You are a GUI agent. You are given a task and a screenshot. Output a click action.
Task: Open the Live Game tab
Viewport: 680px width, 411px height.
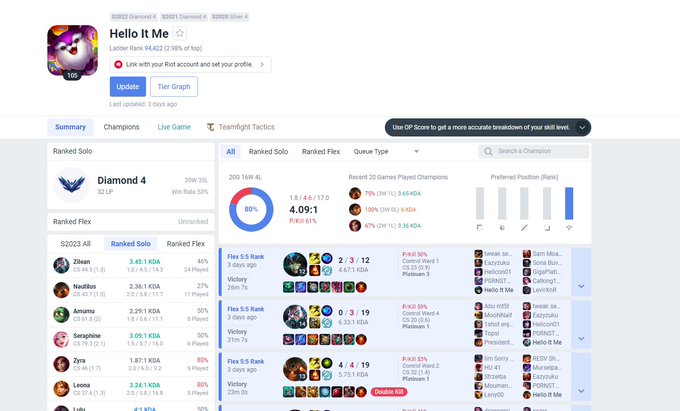point(174,127)
